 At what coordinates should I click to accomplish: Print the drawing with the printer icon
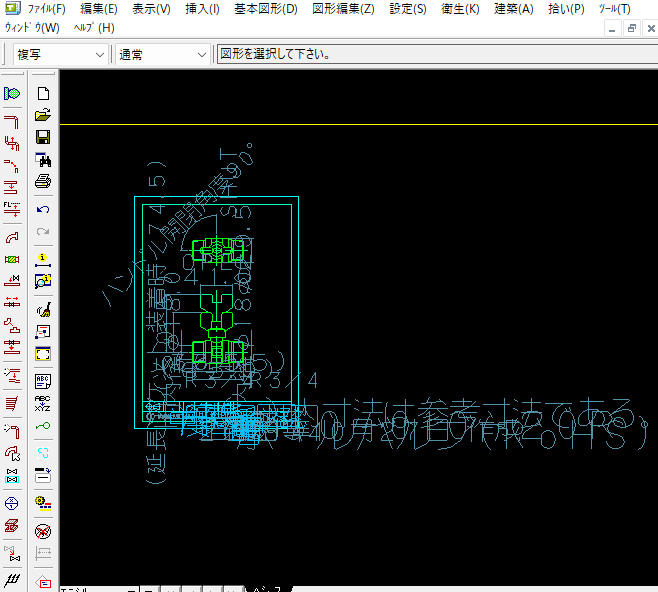(x=43, y=181)
